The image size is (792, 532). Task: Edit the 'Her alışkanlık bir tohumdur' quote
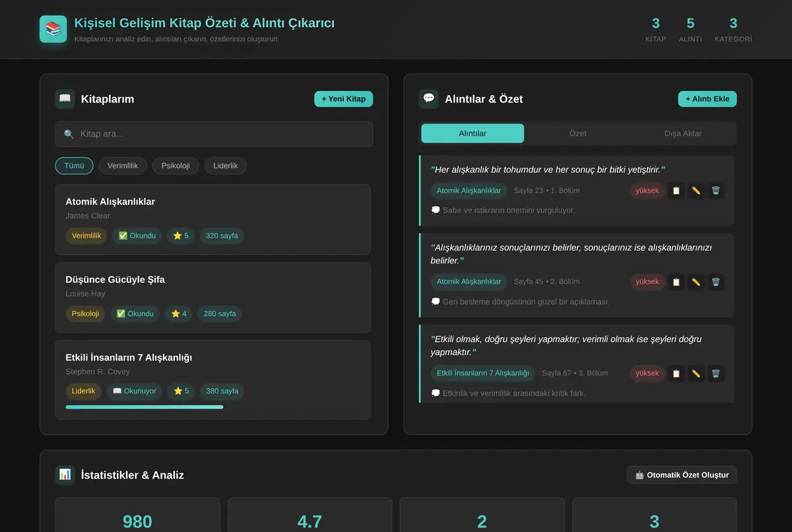(x=696, y=191)
